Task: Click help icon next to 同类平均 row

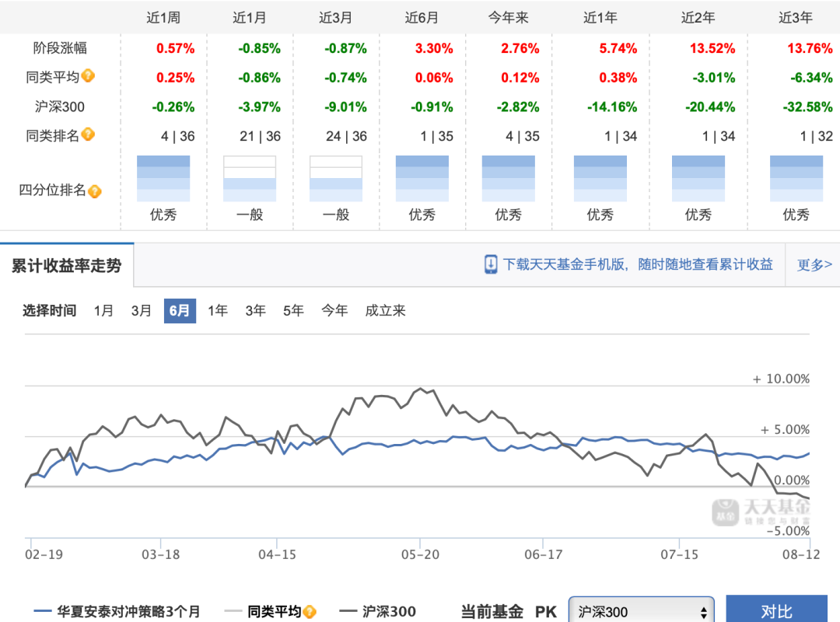Action: 89,76
